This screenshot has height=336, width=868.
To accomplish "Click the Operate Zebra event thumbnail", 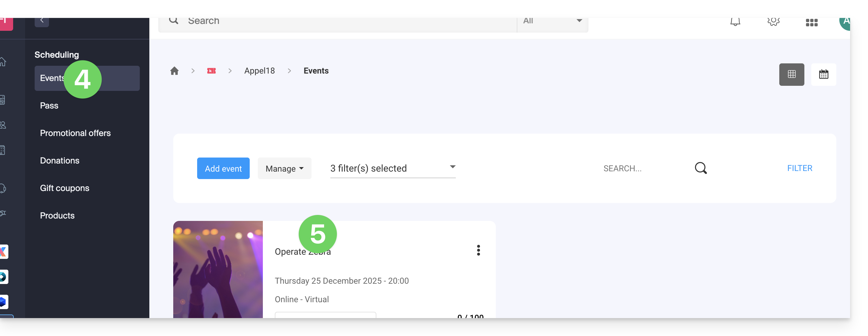I will [218, 269].
